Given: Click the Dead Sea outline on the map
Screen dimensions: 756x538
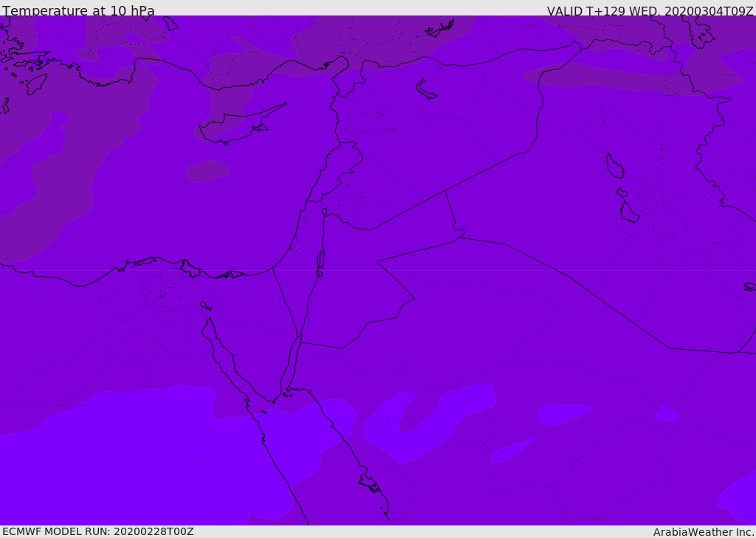Looking at the screenshot, I should [x=320, y=262].
